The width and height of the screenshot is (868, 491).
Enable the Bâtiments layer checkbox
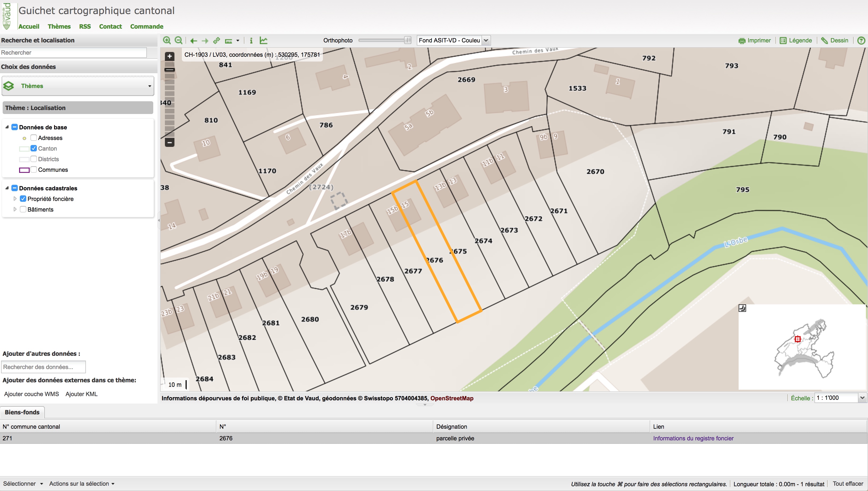23,209
